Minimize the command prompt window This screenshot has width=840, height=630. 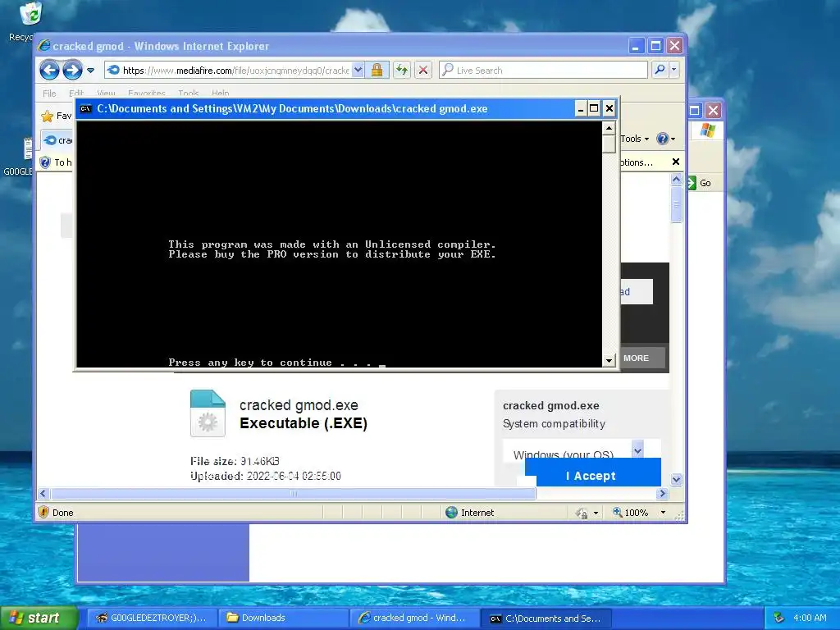(x=580, y=109)
